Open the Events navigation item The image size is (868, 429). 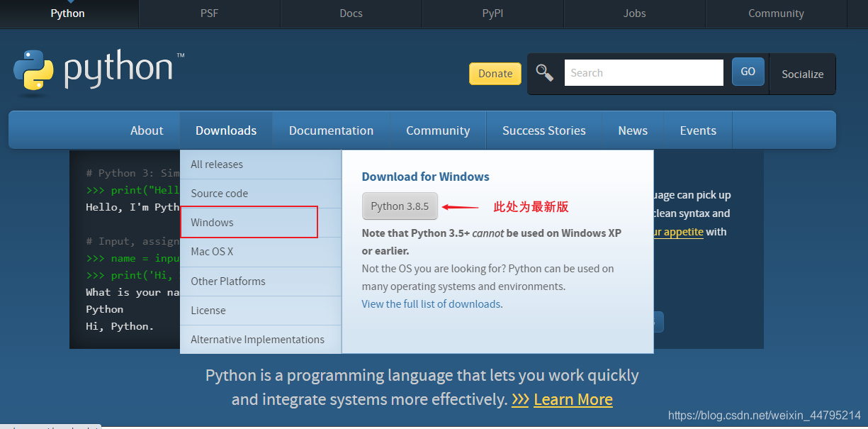tap(698, 130)
